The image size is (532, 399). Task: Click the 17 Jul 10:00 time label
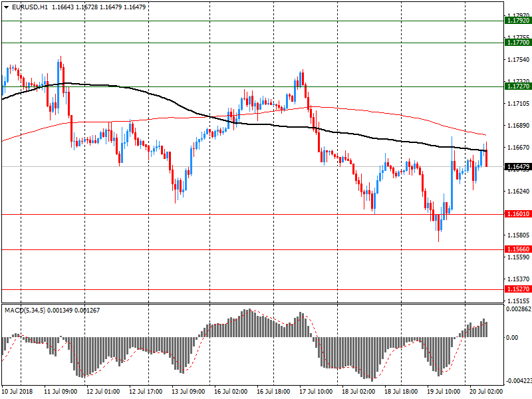click(x=316, y=391)
